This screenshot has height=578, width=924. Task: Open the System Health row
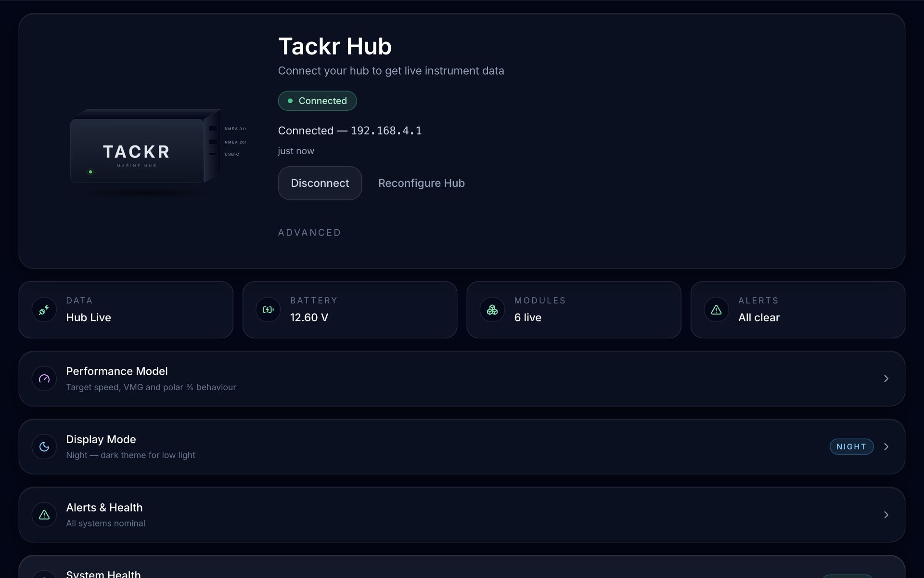pyautogui.click(x=462, y=567)
